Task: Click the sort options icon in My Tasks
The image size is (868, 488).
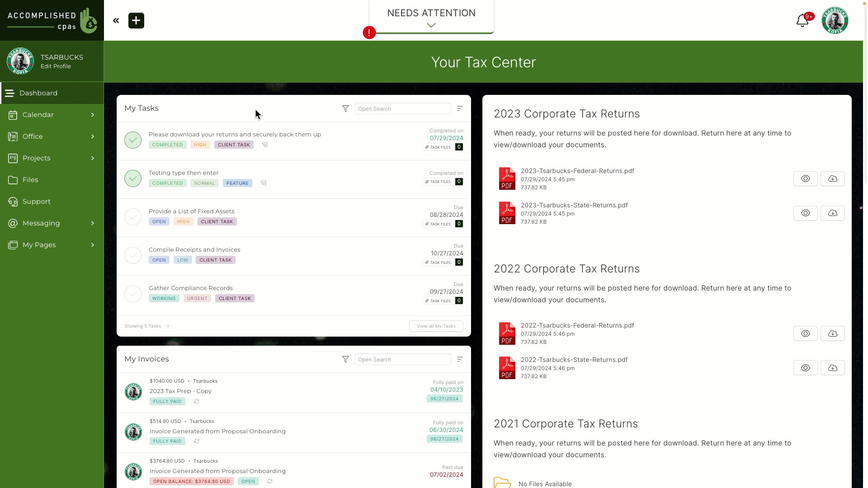Action: (x=460, y=108)
